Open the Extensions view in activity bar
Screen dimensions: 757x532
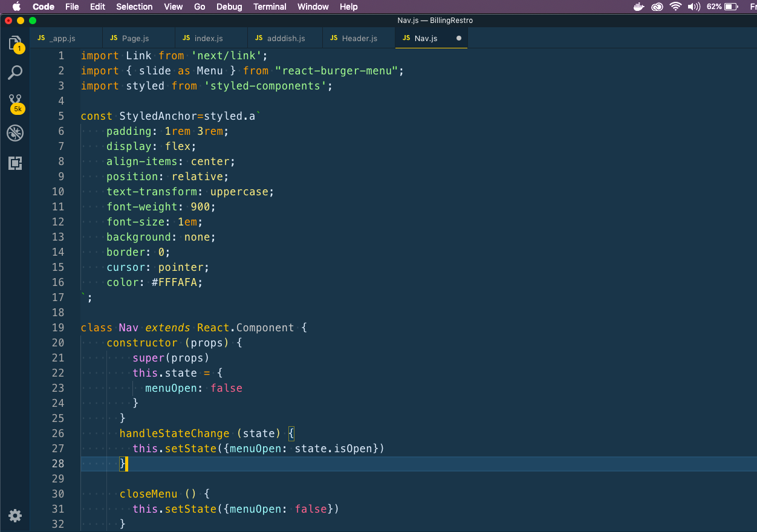(x=15, y=163)
